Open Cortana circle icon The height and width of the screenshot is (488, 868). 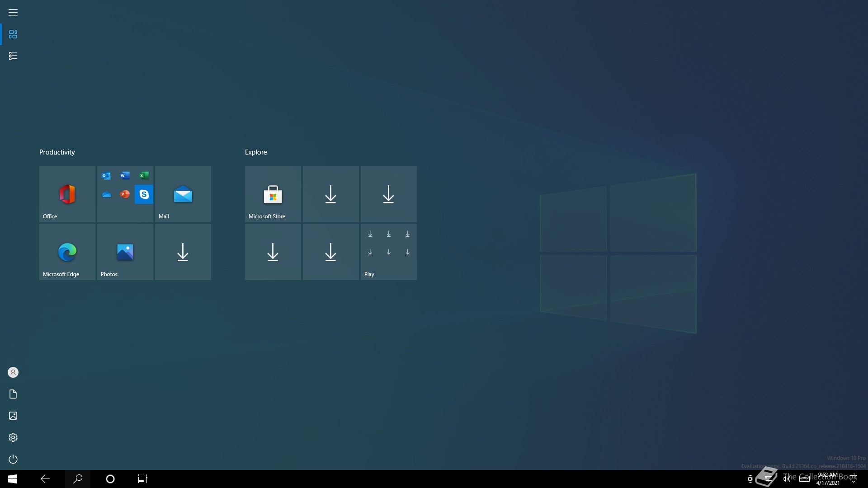[x=110, y=479]
